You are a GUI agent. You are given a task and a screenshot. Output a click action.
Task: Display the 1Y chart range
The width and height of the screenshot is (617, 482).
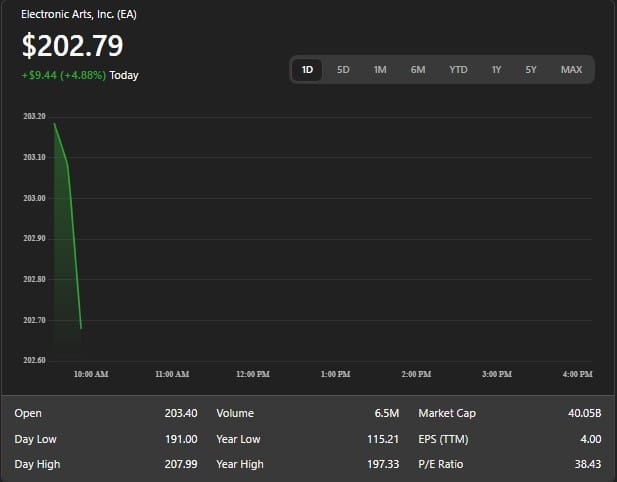coord(496,70)
